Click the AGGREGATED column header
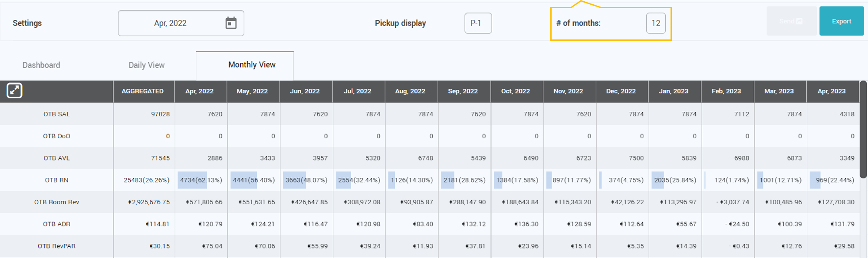 click(142, 91)
